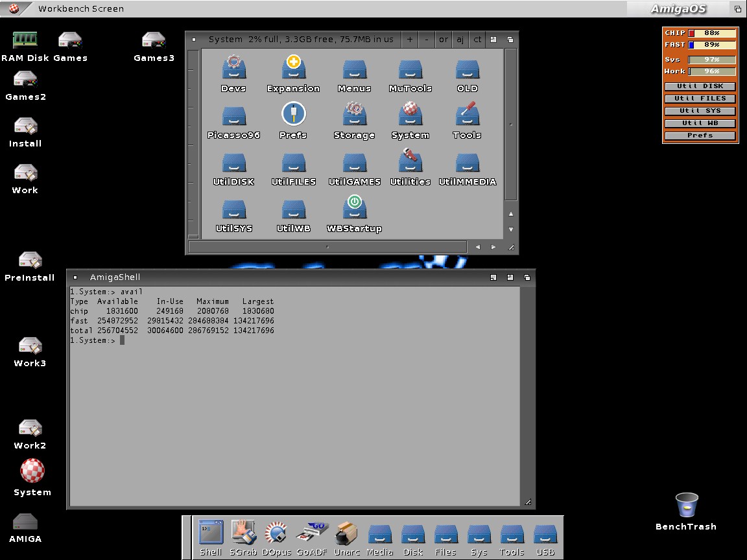Click System window horizontal scrollbar
This screenshot has height=560, width=747.
pos(327,247)
